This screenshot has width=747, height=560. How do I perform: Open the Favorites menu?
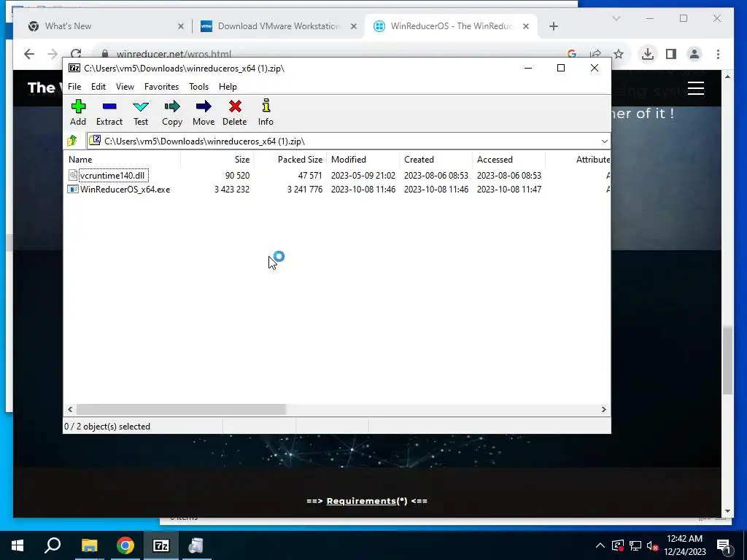tap(161, 87)
